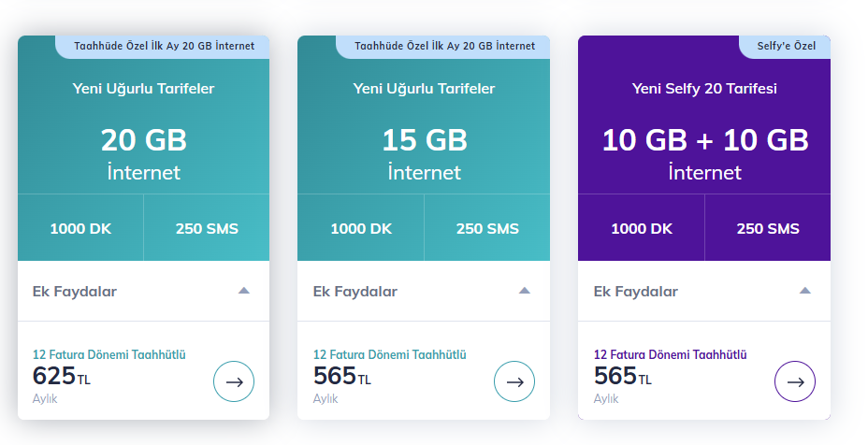Select the 20 GB İnternet heading
The width and height of the screenshot is (868, 445).
[x=143, y=154]
